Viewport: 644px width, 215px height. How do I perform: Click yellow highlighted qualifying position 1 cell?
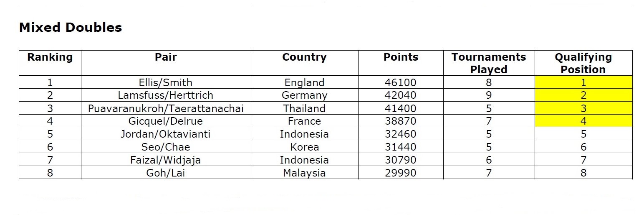[x=583, y=82]
